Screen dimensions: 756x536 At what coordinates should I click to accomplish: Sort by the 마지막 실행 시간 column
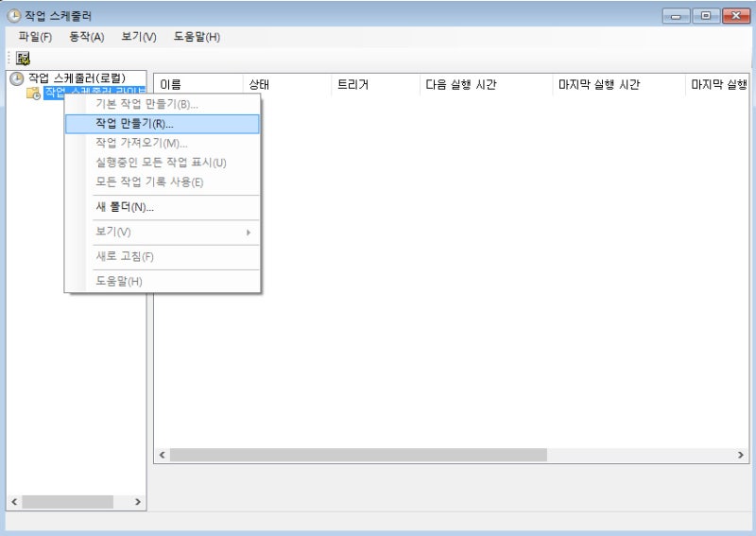[619, 85]
